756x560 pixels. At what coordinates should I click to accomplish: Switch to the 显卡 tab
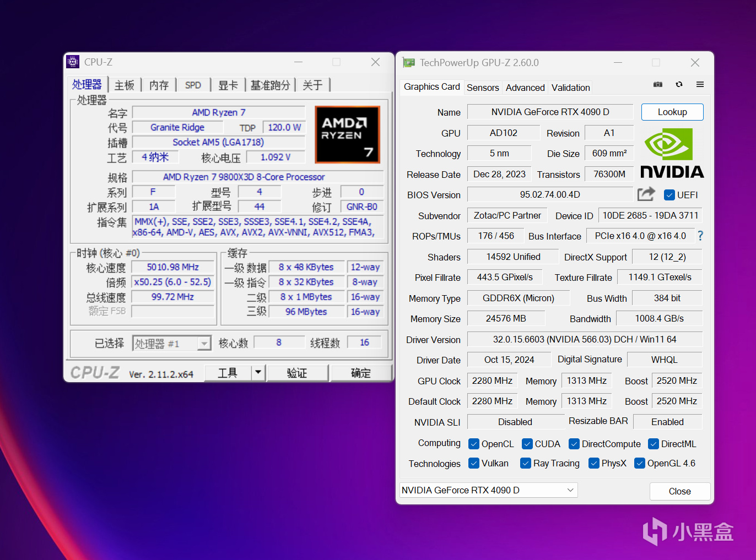[x=228, y=85]
